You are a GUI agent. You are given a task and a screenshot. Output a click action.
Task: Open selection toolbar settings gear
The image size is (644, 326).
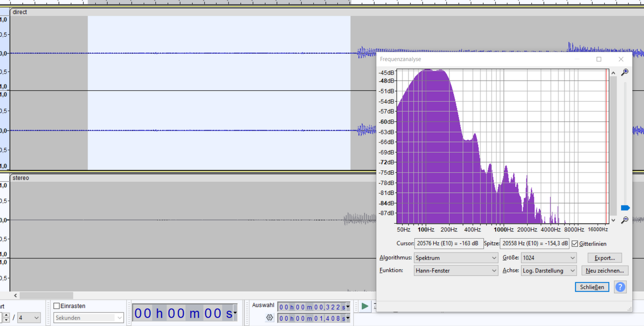click(x=270, y=317)
